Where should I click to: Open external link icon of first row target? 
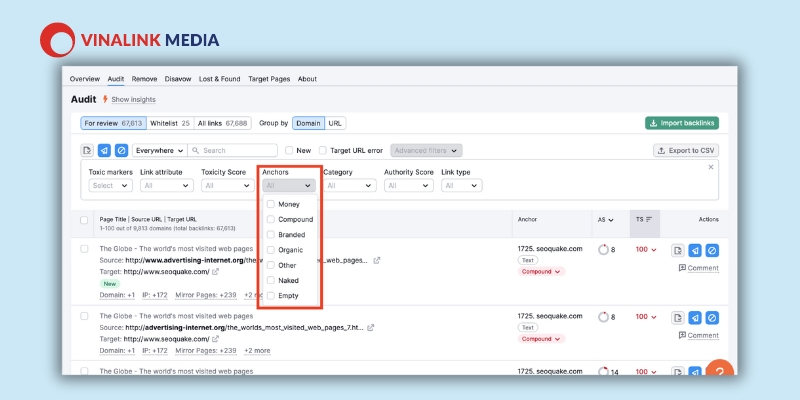click(x=215, y=272)
